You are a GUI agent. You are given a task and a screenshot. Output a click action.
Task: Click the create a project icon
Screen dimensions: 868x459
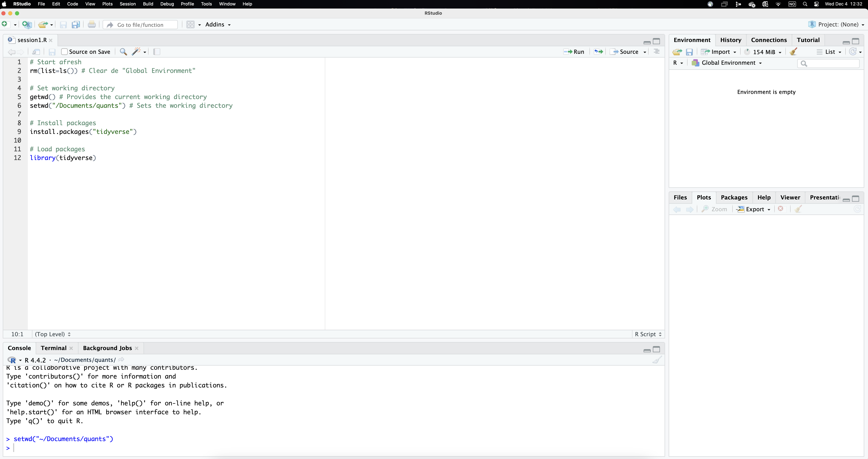click(27, 25)
